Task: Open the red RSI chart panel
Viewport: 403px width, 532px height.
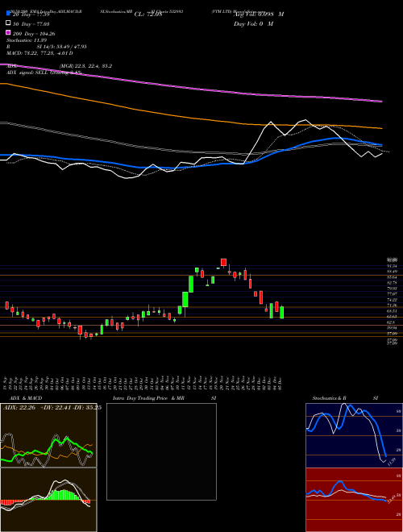Action: pos(354,500)
